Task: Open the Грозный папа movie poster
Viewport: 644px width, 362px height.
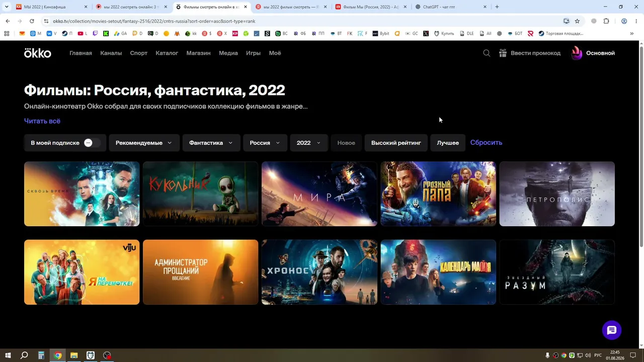Action: pos(438,194)
